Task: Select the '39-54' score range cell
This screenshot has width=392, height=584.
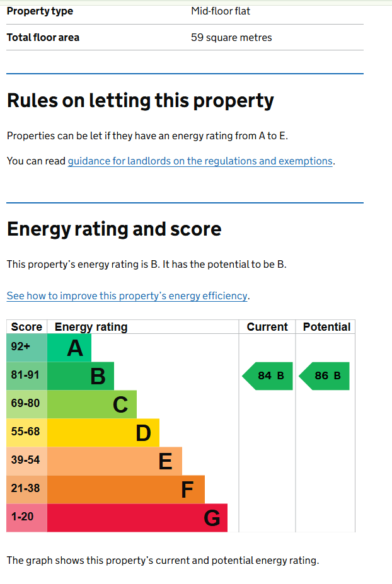Action: pyautogui.click(x=26, y=461)
